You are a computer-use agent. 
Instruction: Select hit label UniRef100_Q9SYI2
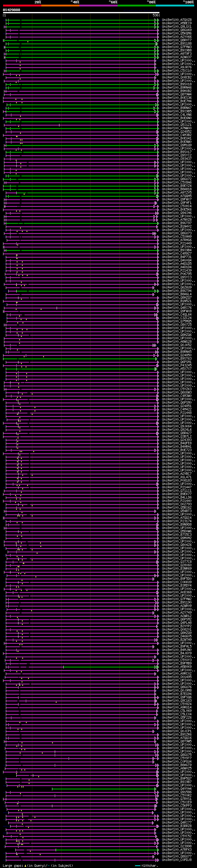(x=177, y=155)
